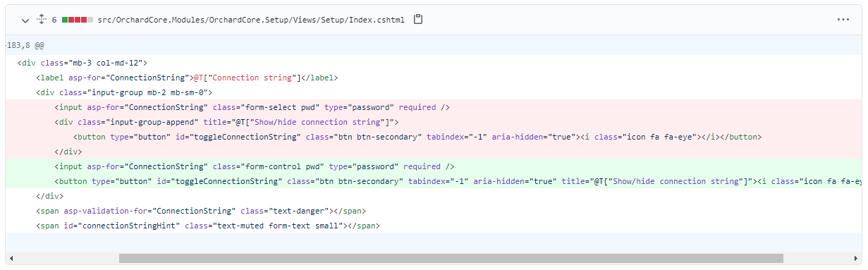Click the changed lines count 6

54,20
